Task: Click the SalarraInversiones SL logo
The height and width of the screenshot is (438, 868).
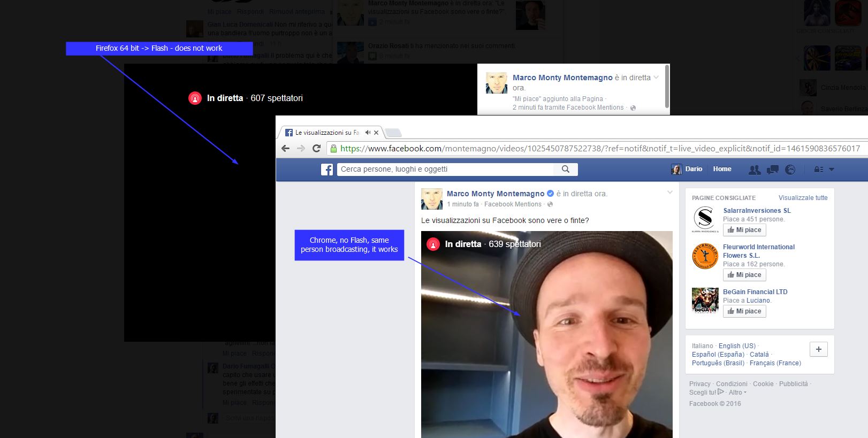Action: click(705, 219)
